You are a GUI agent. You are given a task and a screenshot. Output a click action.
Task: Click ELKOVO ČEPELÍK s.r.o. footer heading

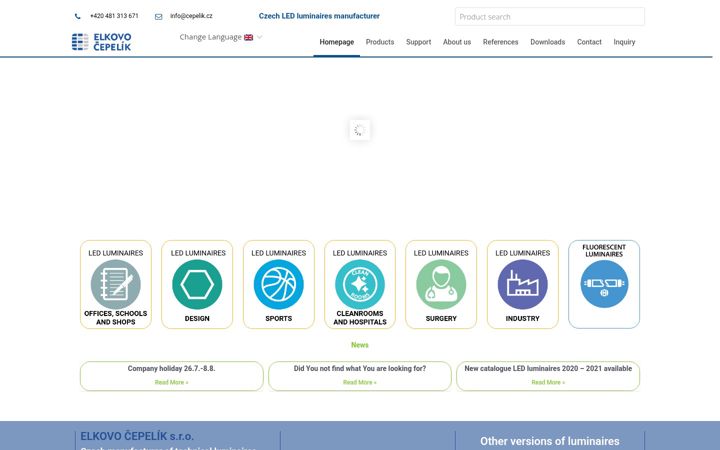(x=137, y=436)
